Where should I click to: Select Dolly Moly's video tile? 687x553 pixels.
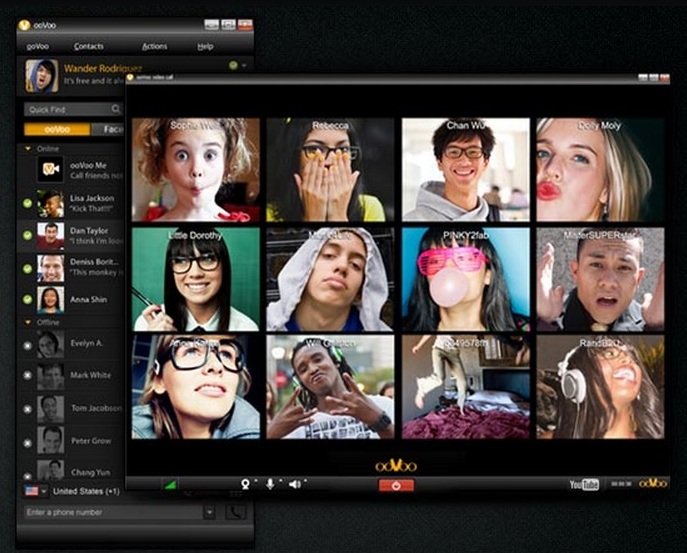[600, 170]
